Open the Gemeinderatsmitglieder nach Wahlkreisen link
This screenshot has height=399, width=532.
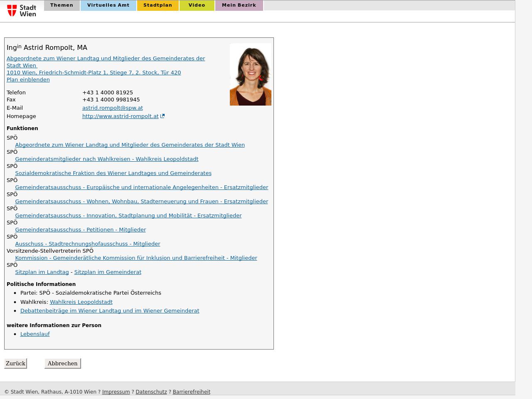(107, 159)
